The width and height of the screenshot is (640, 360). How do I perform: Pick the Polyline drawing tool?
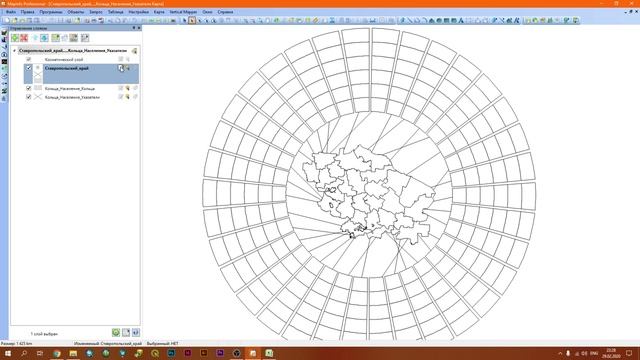point(417,20)
